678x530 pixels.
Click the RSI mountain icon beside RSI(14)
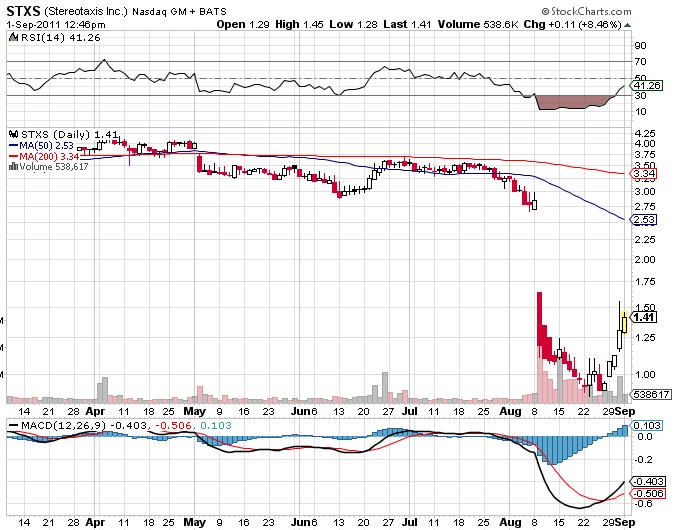(x=13, y=38)
